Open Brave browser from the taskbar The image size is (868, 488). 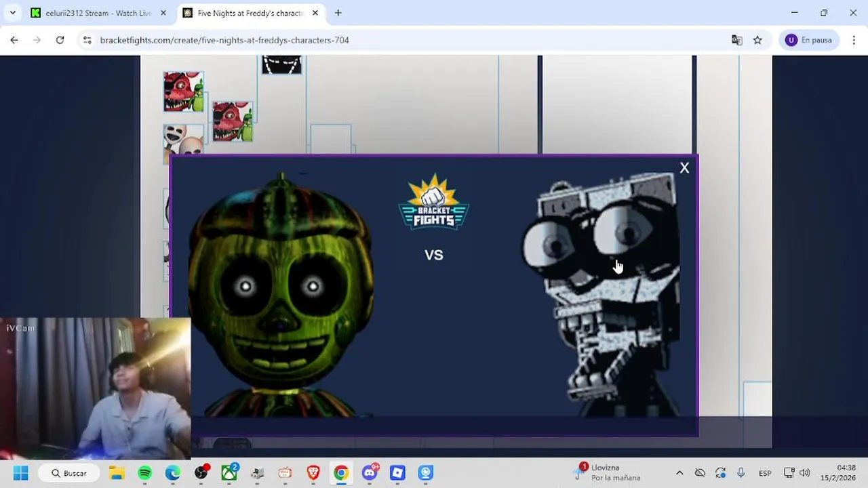(x=313, y=473)
